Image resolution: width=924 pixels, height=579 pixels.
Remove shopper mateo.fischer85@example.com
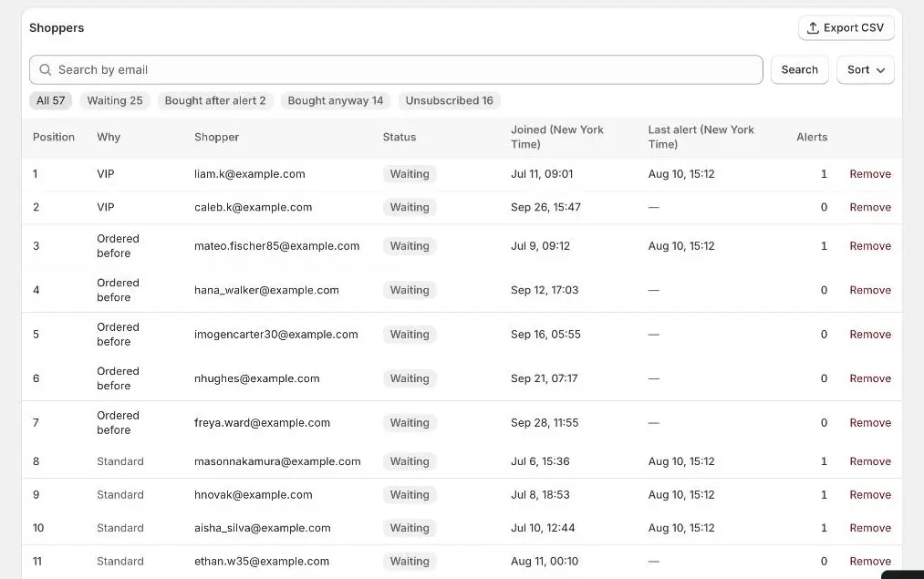(x=870, y=245)
